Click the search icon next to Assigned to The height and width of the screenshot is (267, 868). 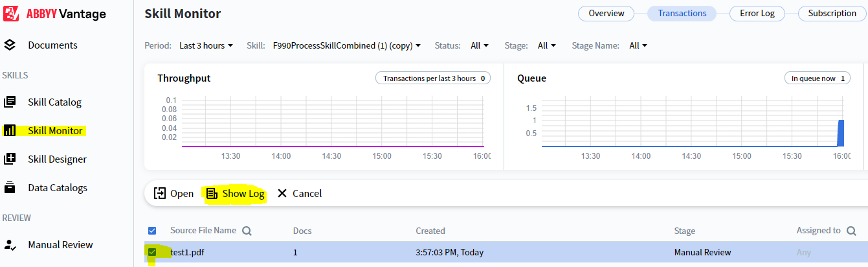click(851, 231)
